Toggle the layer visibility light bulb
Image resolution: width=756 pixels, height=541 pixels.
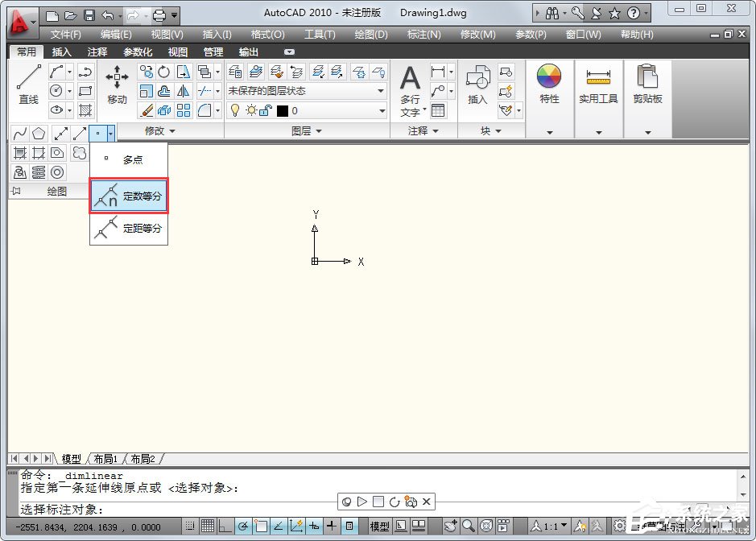[236, 111]
